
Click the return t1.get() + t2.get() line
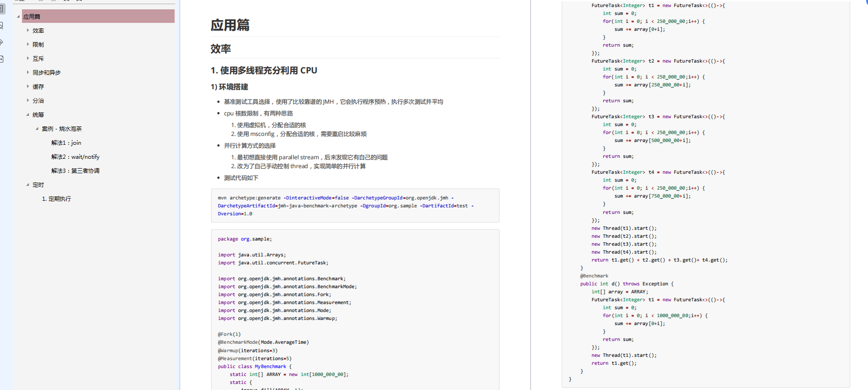[659, 260]
